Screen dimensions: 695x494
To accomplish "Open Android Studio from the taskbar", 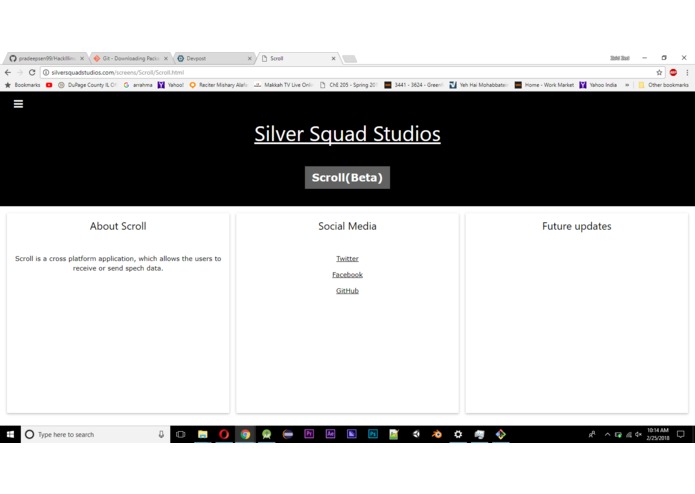I will (266, 435).
